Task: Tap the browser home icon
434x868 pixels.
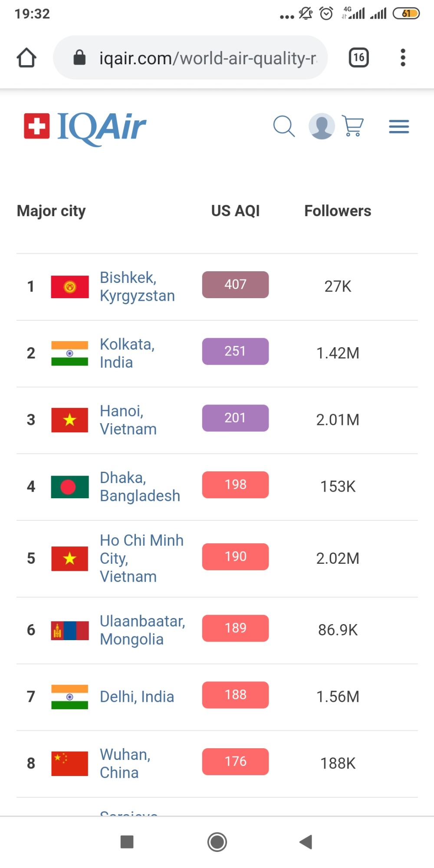Action: (26, 58)
